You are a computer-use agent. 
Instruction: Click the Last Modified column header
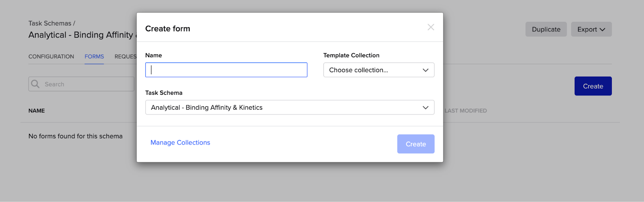click(x=466, y=111)
